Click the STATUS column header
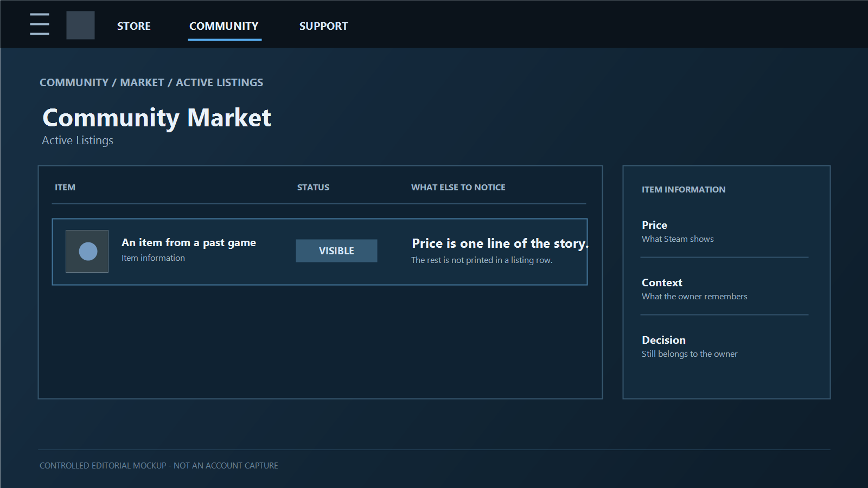Screen dimensions: 868x488 tap(313, 187)
